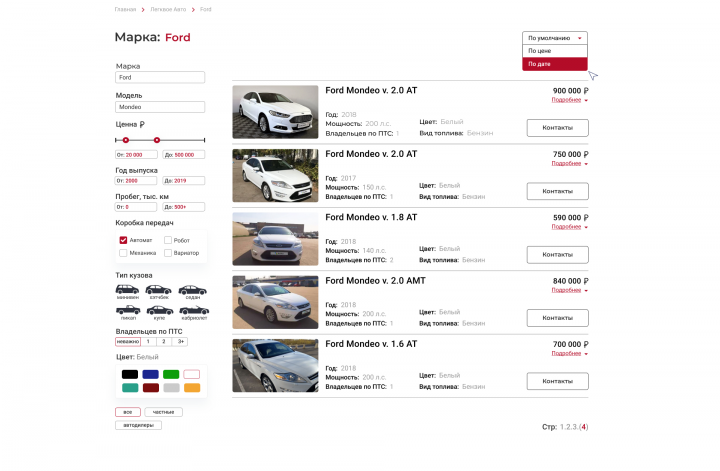Expand Подробнее for the 900 000 ₽ listing
This screenshot has height=471, width=720.
pos(569,100)
